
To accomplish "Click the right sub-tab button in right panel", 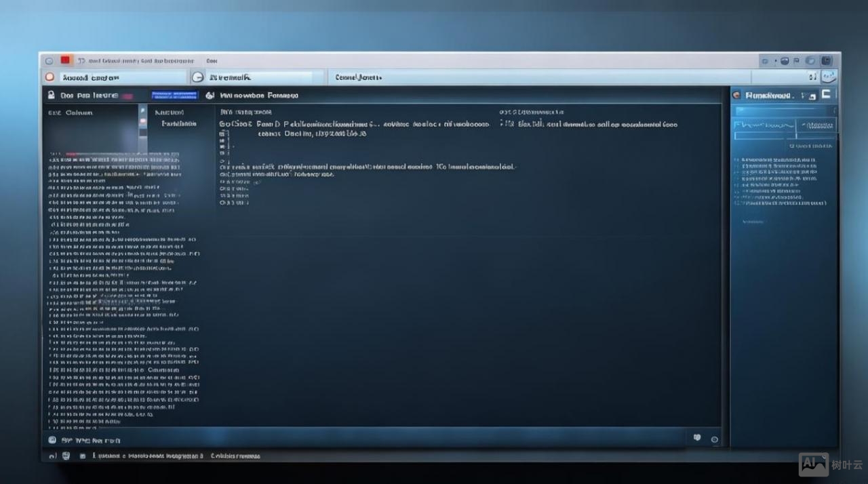I will pos(816,125).
